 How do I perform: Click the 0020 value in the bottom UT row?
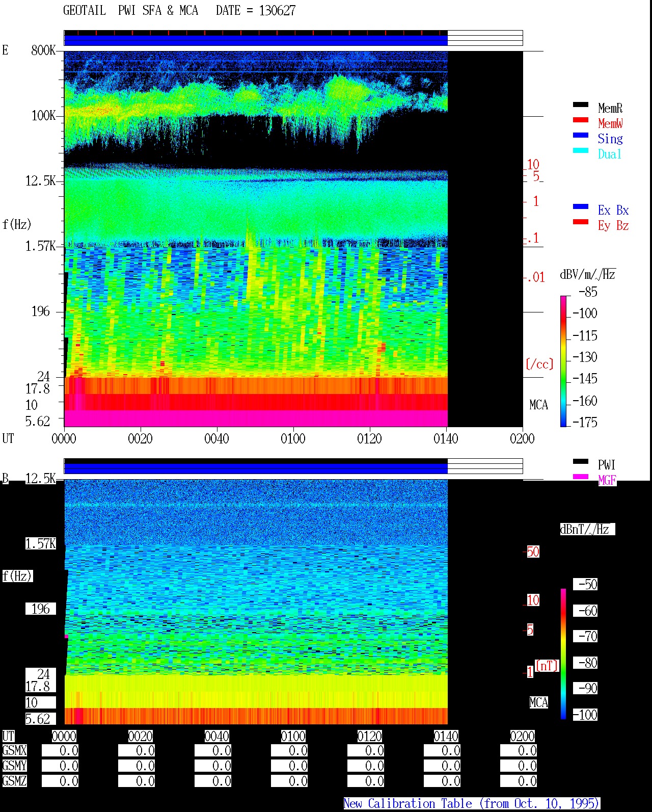pos(141,736)
